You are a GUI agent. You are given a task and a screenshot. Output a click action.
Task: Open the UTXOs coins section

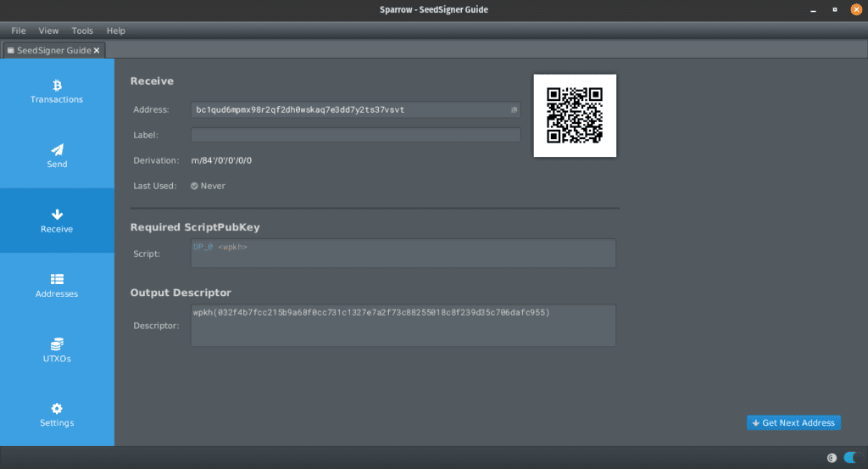click(57, 350)
